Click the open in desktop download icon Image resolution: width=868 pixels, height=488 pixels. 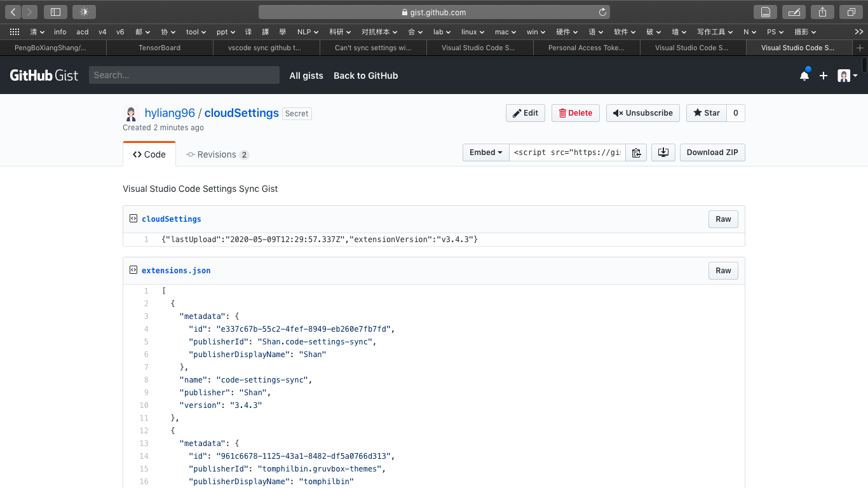tap(663, 152)
